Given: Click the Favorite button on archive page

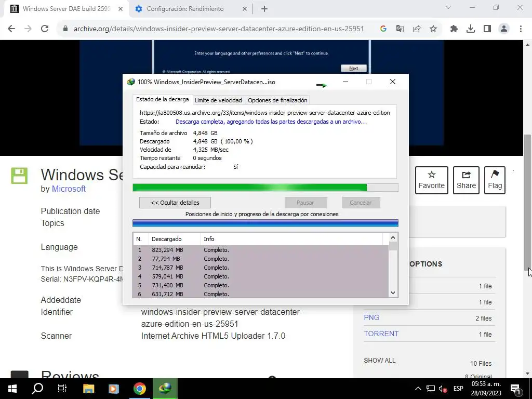Looking at the screenshot, I should pyautogui.click(x=432, y=180).
